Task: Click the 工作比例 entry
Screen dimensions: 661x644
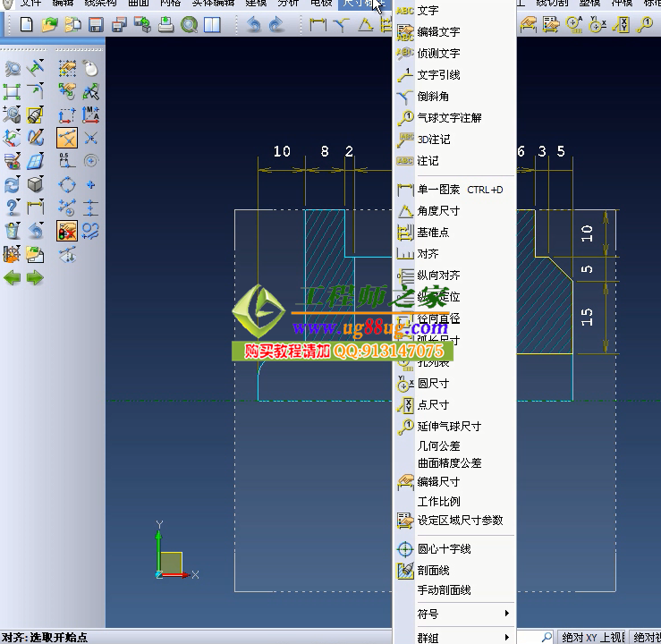Action: pos(438,501)
